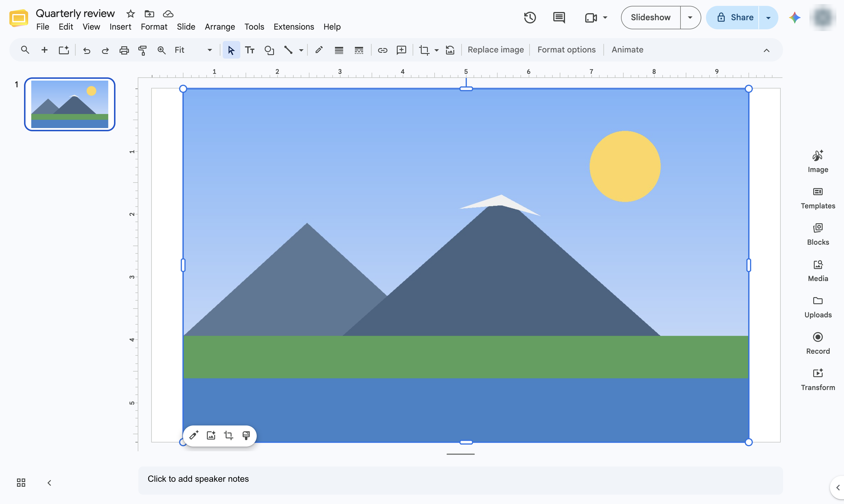Screen dimensions: 844x504
Task: Reset the image
Action: click(x=450, y=50)
